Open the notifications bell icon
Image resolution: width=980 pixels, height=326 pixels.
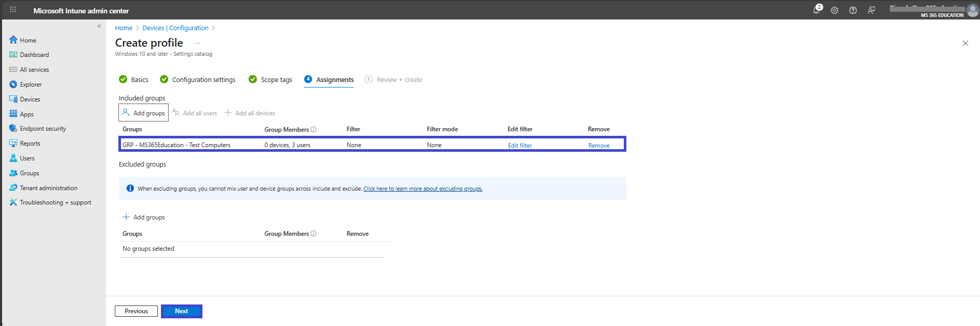coord(816,10)
